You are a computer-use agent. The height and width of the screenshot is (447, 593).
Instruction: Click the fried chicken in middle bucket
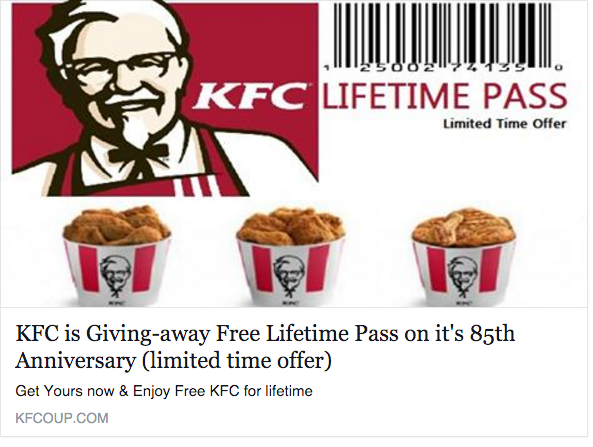290,226
